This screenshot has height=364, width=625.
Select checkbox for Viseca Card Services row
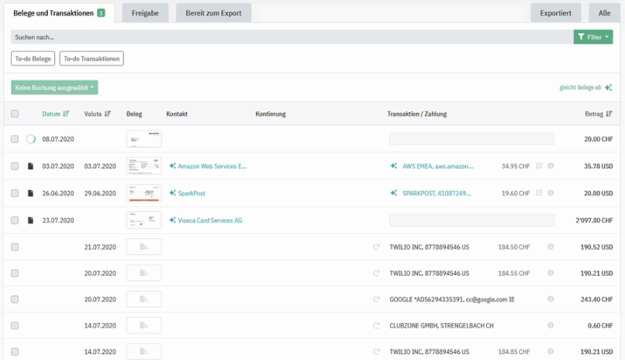click(15, 220)
